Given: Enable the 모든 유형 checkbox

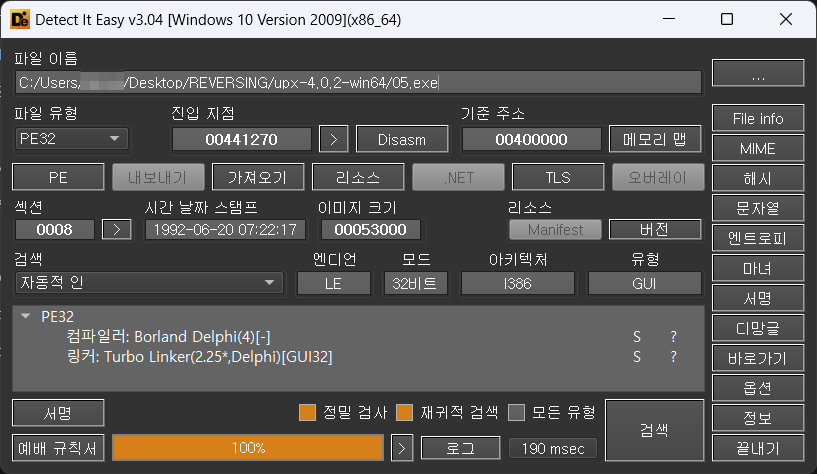Looking at the screenshot, I should 516,413.
